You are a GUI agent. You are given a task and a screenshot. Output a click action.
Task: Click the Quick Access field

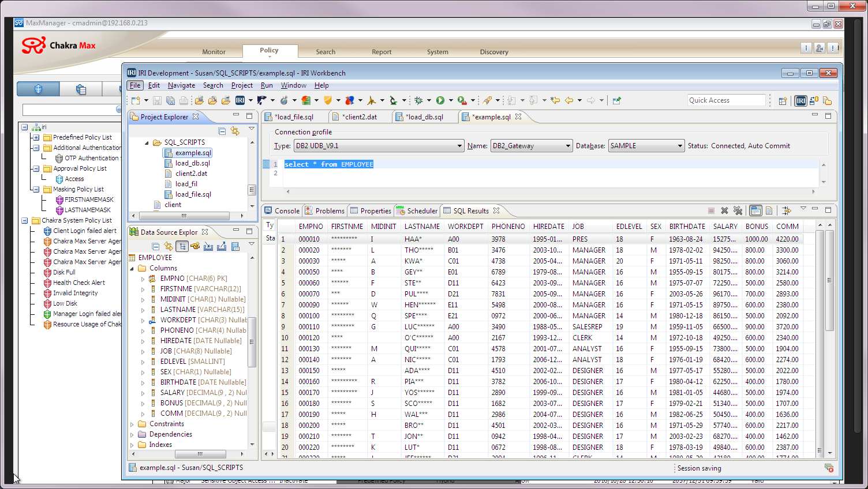[x=726, y=100]
